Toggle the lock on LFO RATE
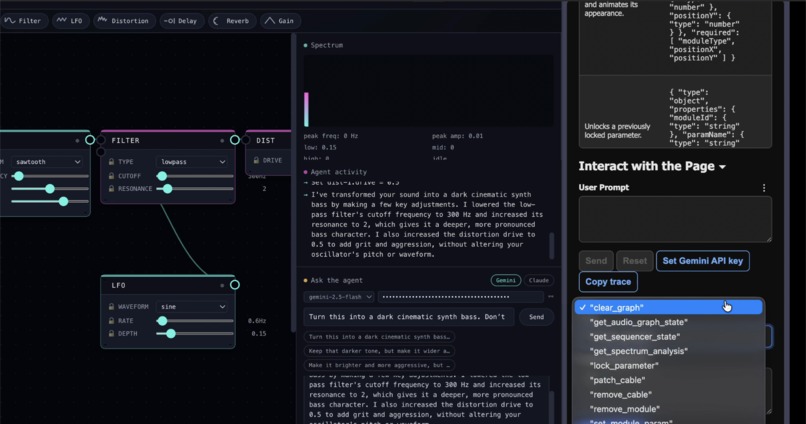This screenshot has width=806, height=424. coord(111,321)
